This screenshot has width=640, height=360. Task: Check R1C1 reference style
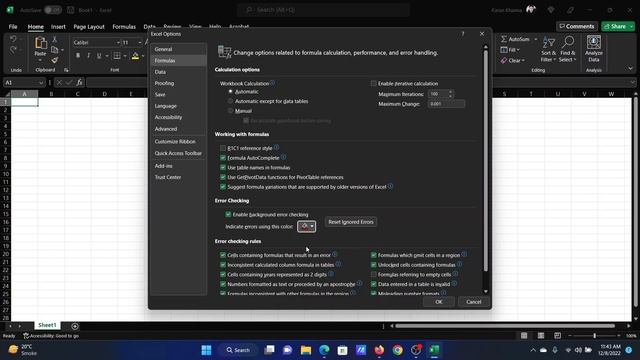point(223,148)
